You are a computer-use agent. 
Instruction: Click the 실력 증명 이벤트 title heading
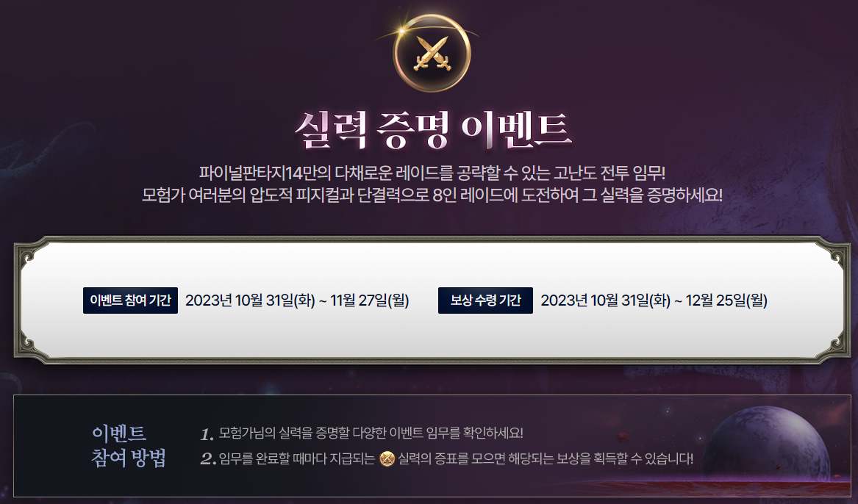pyautogui.click(x=432, y=130)
